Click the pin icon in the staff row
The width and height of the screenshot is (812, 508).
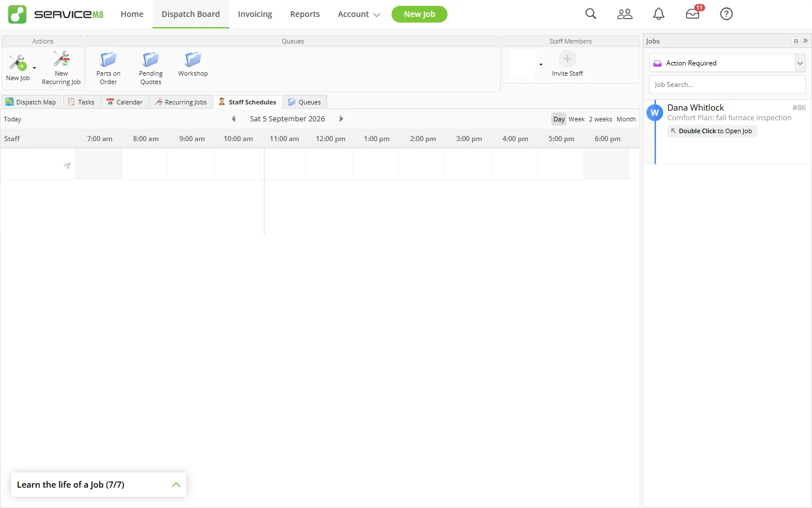click(x=67, y=165)
